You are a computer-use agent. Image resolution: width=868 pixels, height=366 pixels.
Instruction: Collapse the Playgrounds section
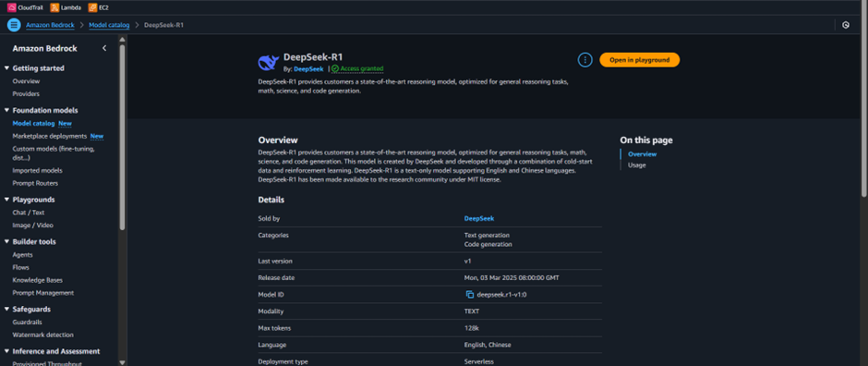(x=6, y=200)
